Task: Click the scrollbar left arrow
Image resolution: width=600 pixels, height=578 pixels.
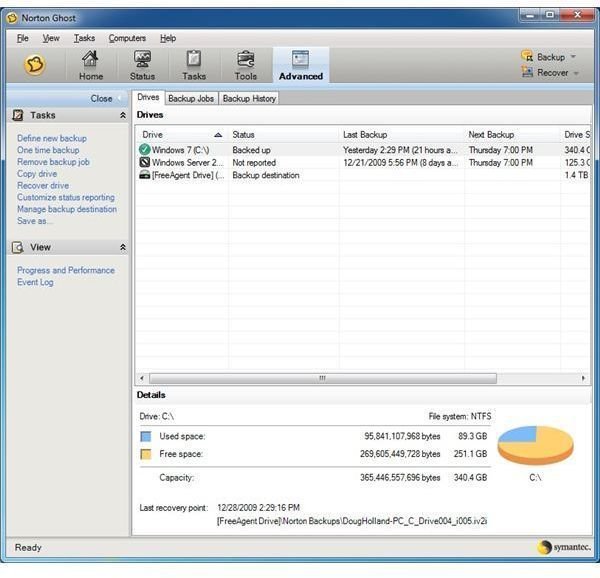Action: pyautogui.click(x=142, y=378)
